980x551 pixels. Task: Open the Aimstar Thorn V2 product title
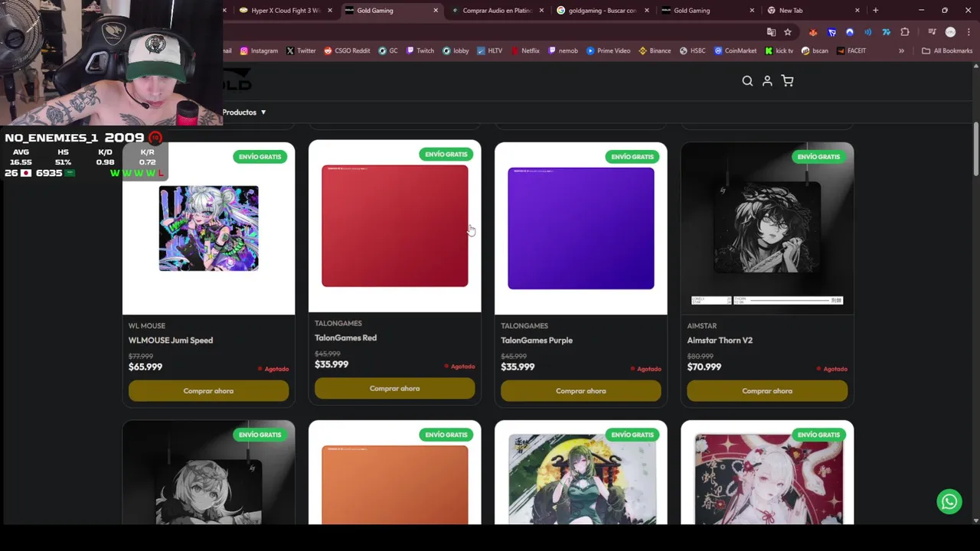tap(720, 341)
